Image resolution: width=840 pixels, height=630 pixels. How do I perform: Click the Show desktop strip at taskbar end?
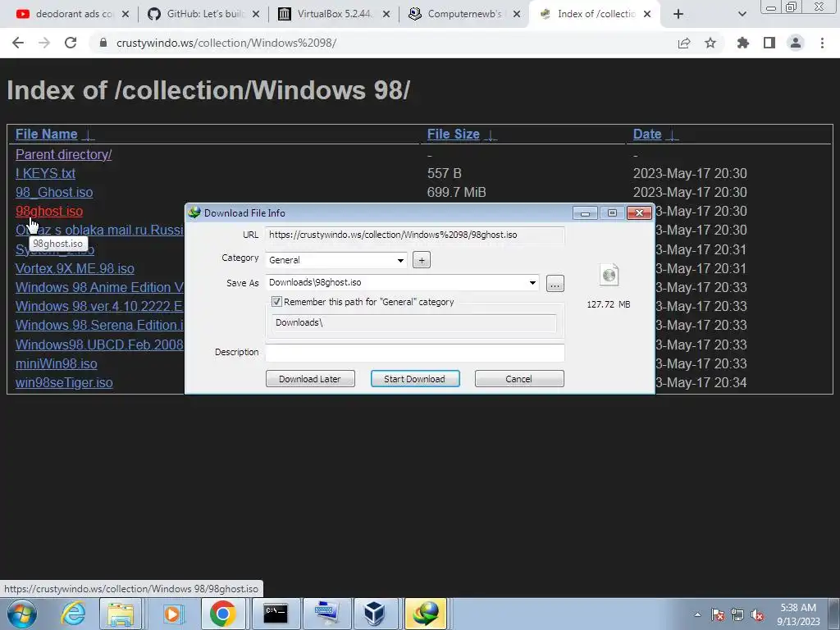coord(834,614)
